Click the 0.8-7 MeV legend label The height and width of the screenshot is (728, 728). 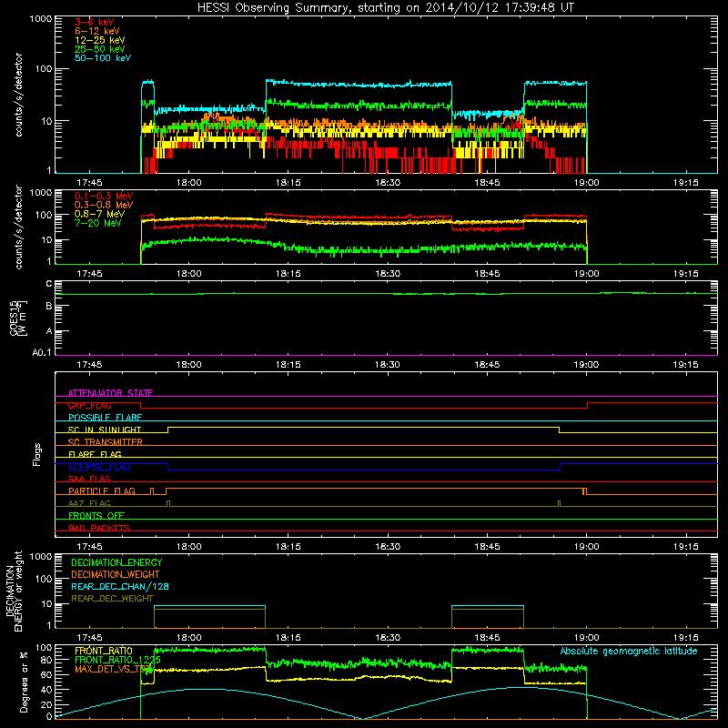pos(100,214)
